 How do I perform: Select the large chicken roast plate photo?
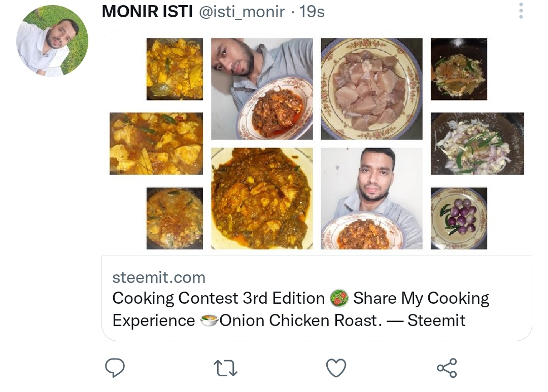(262, 198)
